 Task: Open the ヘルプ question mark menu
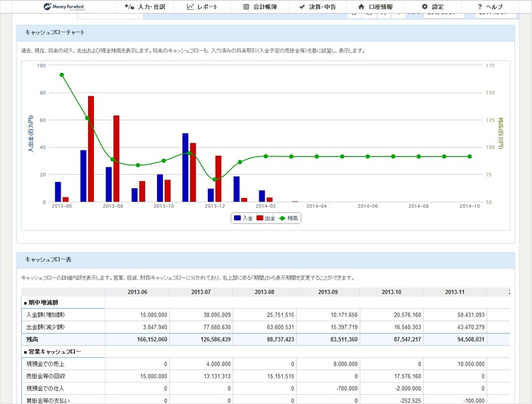pos(490,7)
